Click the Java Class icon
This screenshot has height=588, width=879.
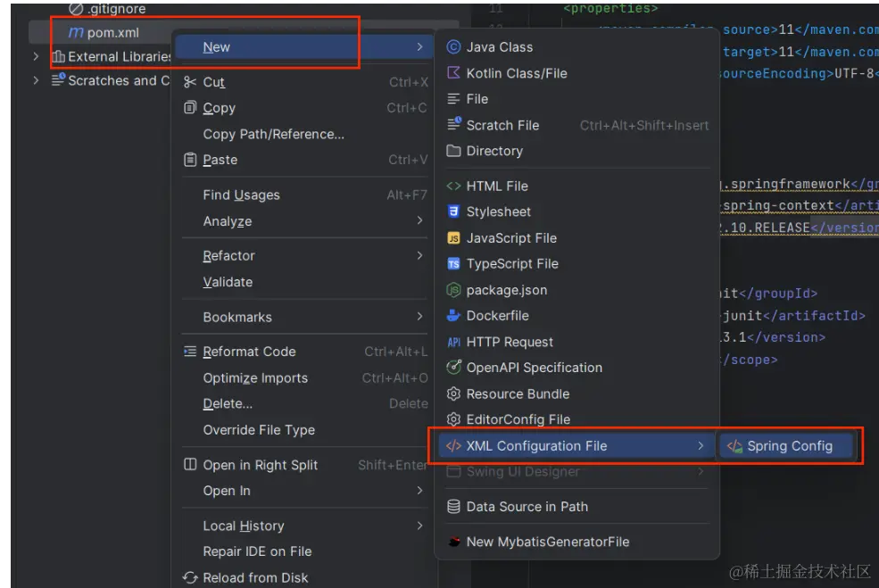[x=453, y=47]
